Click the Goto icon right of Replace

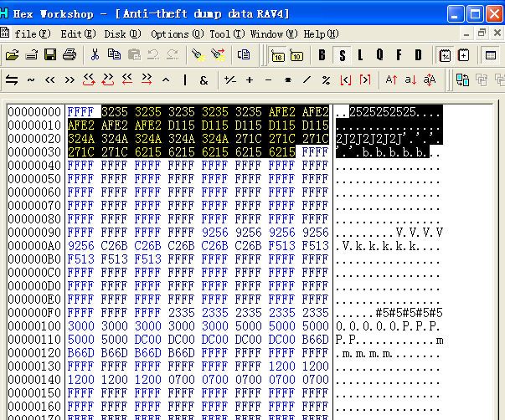pyautogui.click(x=244, y=54)
